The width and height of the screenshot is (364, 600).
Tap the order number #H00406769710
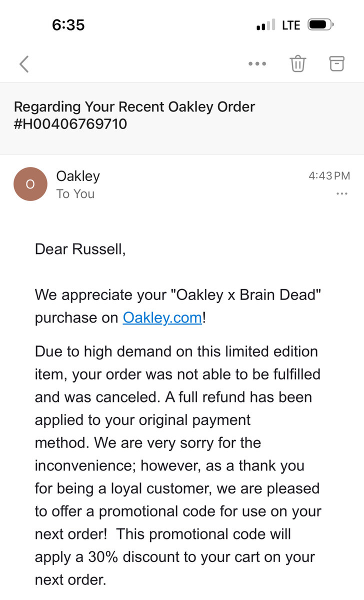(x=70, y=123)
